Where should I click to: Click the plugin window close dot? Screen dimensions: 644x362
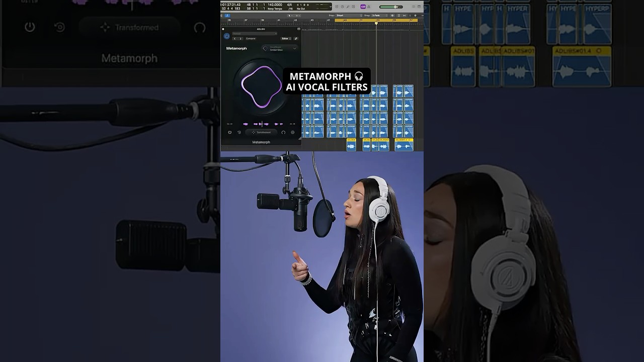(223, 29)
